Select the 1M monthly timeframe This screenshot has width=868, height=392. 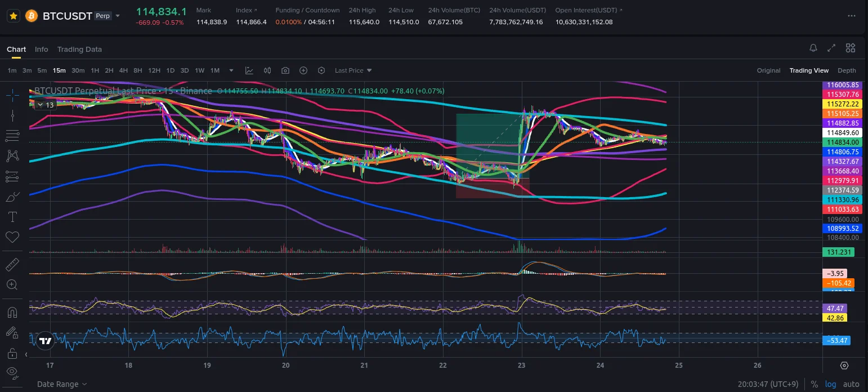(x=214, y=70)
